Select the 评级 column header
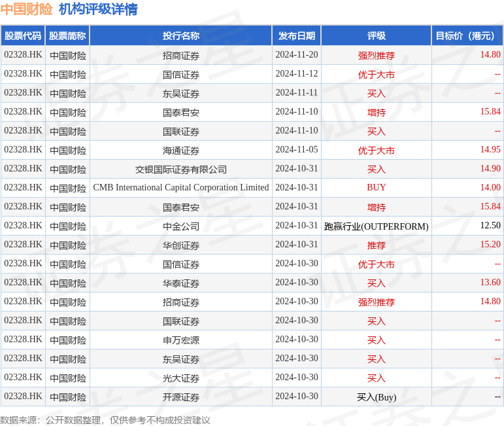This screenshot has height=426, width=504. [x=377, y=36]
